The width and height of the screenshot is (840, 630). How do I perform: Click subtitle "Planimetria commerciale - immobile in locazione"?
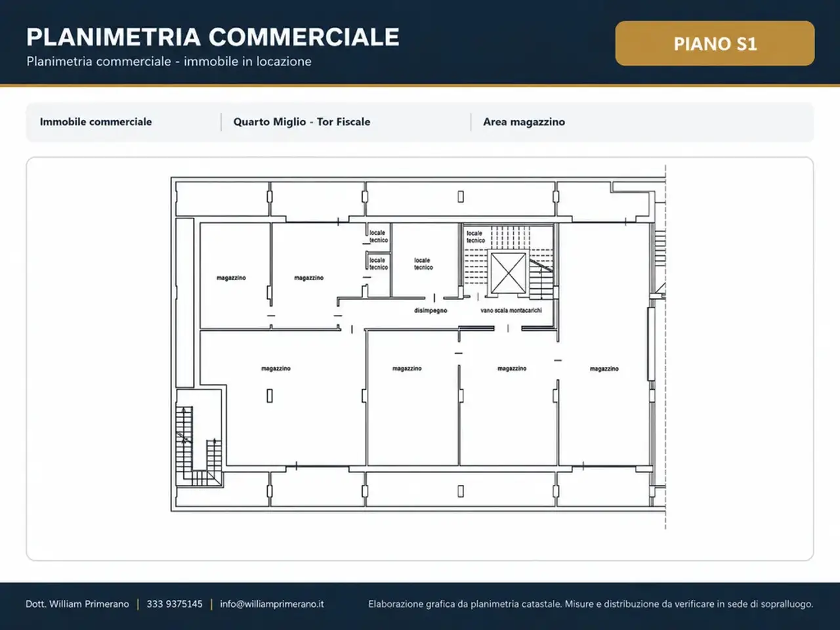pyautogui.click(x=169, y=62)
